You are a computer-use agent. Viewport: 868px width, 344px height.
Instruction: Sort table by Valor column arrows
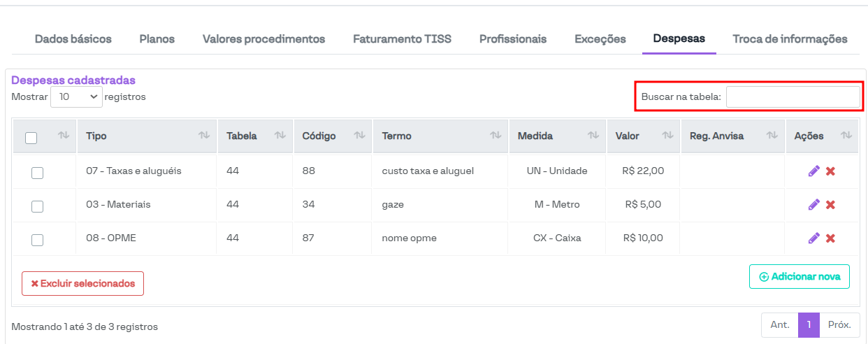point(667,136)
